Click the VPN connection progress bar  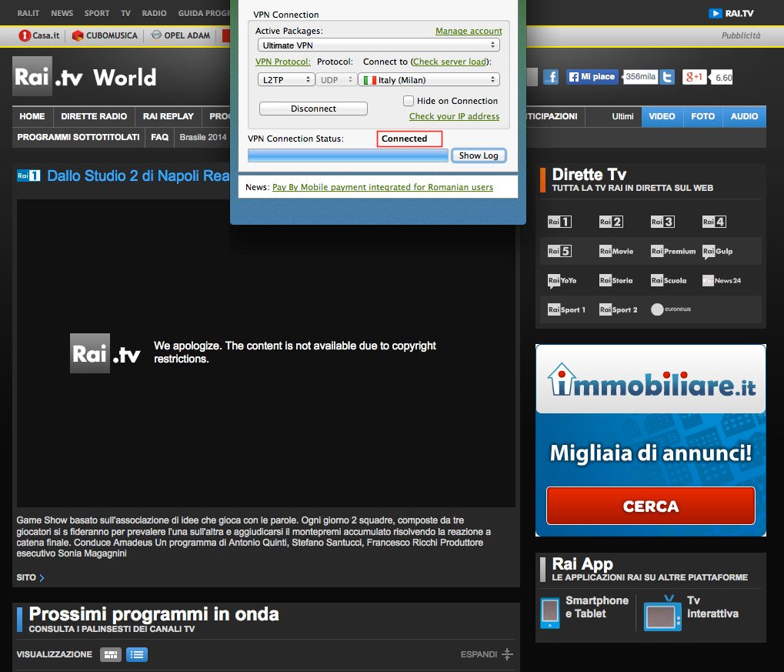[348, 155]
